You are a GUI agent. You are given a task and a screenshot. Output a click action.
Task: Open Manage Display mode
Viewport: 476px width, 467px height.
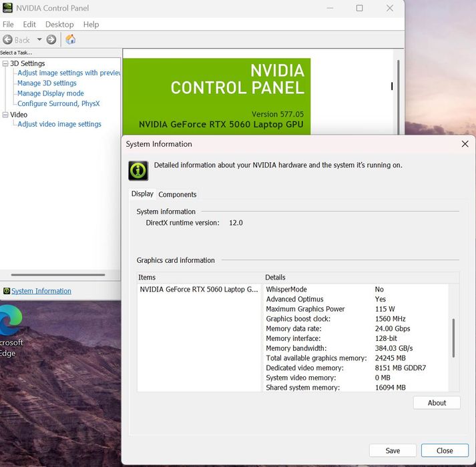coord(50,93)
